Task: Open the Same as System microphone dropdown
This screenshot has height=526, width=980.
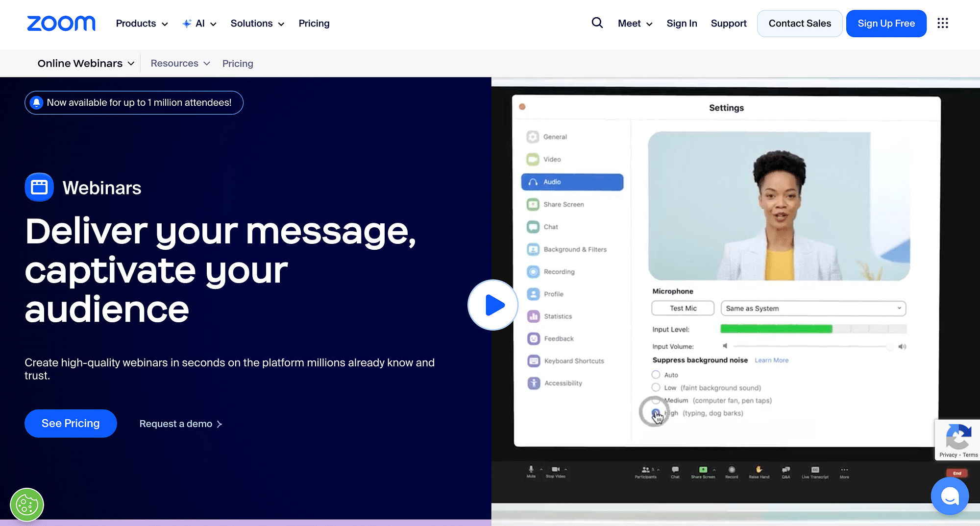Action: click(813, 308)
